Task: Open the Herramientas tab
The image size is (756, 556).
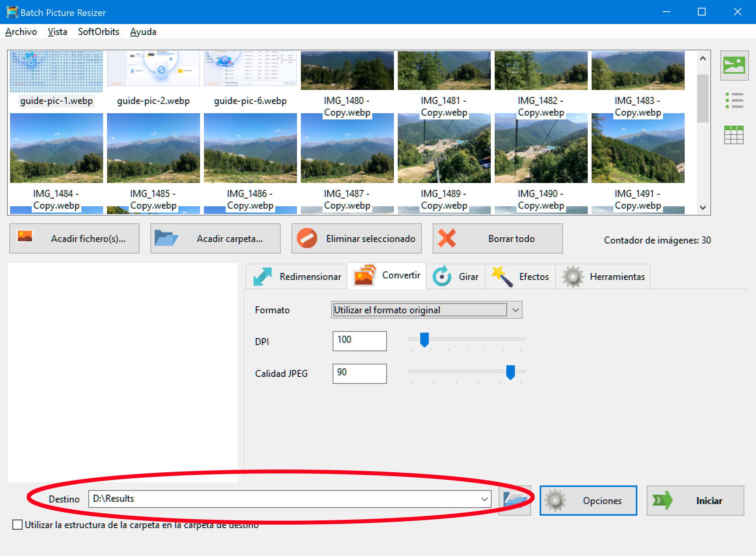Action: (x=603, y=276)
